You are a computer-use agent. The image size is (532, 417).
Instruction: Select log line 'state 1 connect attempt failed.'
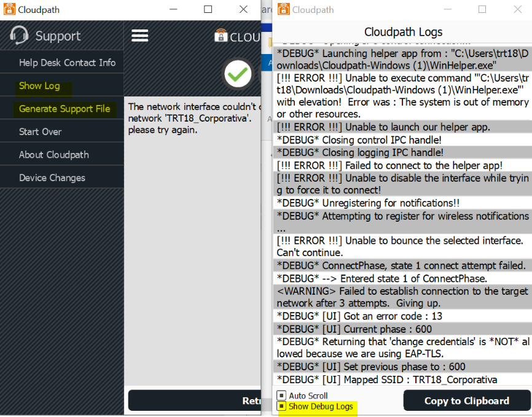pos(402,265)
